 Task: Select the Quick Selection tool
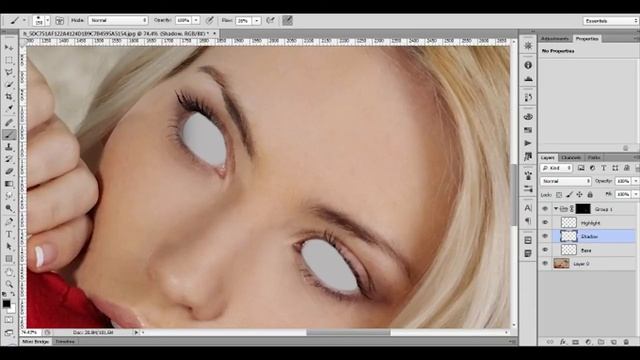coord(9,84)
